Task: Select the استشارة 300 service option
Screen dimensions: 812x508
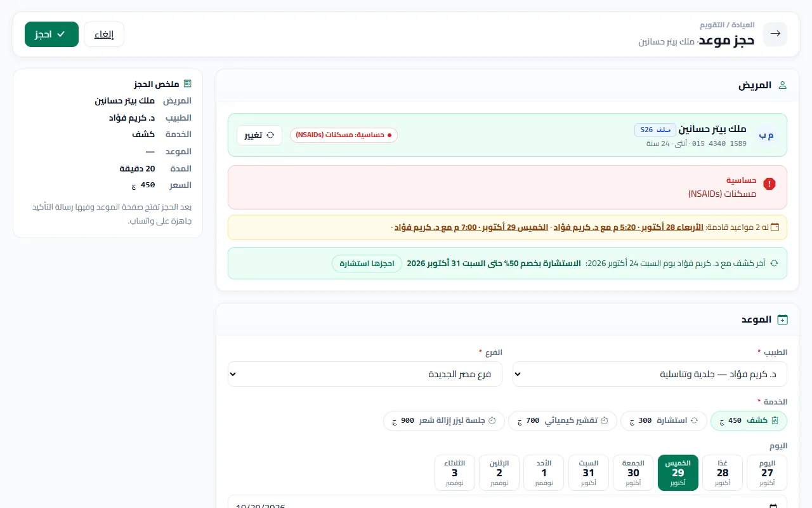Action: pos(664,421)
